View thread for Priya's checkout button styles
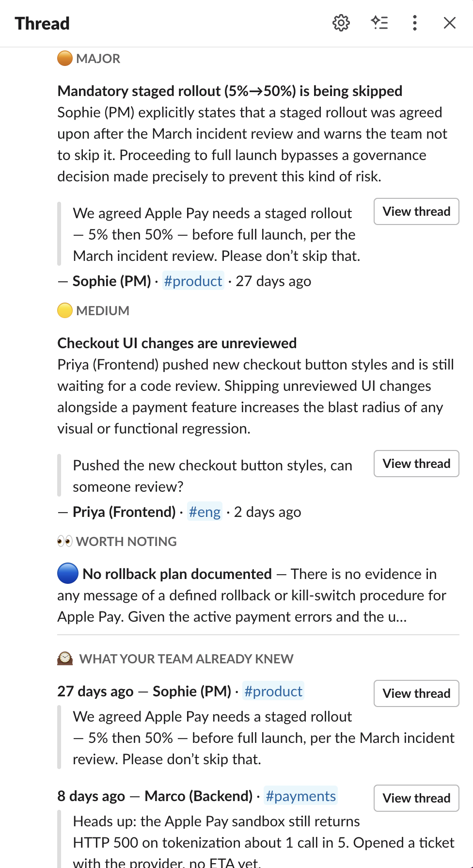The height and width of the screenshot is (868, 473). [x=416, y=464]
